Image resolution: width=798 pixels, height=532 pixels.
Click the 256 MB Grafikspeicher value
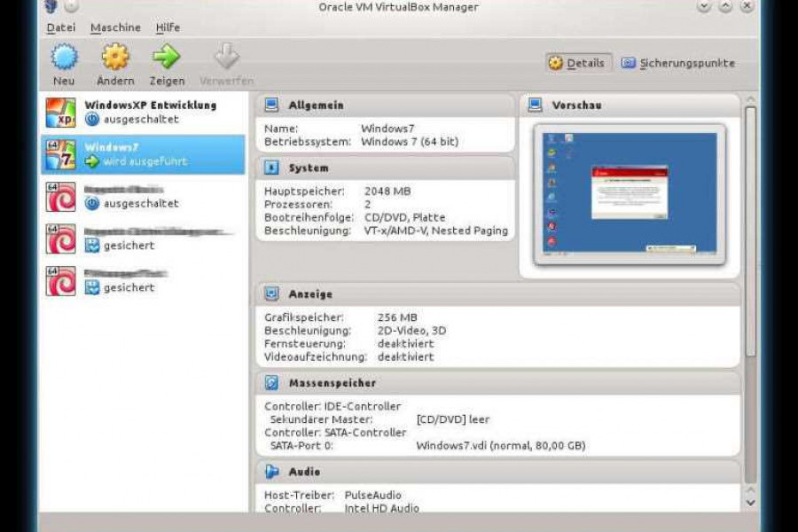(397, 317)
